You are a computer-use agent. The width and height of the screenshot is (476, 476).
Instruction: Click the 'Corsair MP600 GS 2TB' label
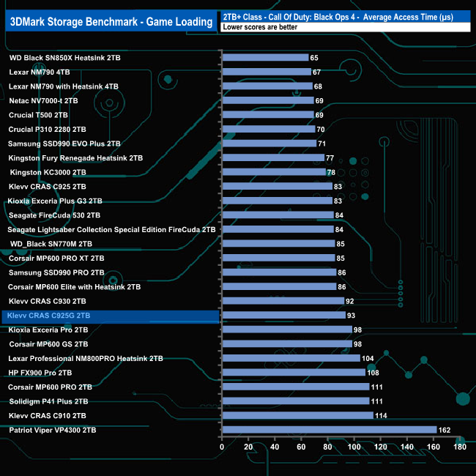pyautogui.click(x=48, y=344)
